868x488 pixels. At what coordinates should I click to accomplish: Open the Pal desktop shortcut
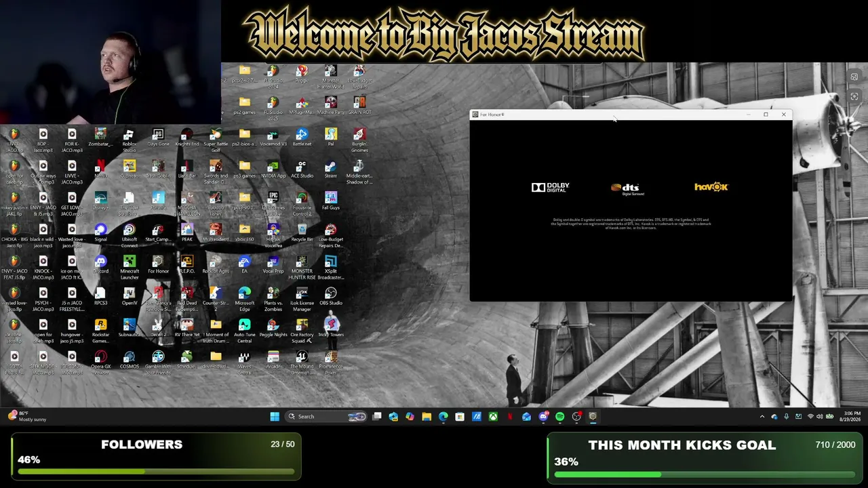click(331, 137)
